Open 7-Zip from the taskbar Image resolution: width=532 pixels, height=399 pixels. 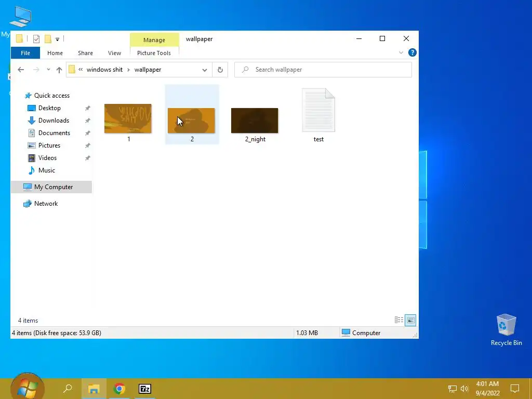point(145,389)
